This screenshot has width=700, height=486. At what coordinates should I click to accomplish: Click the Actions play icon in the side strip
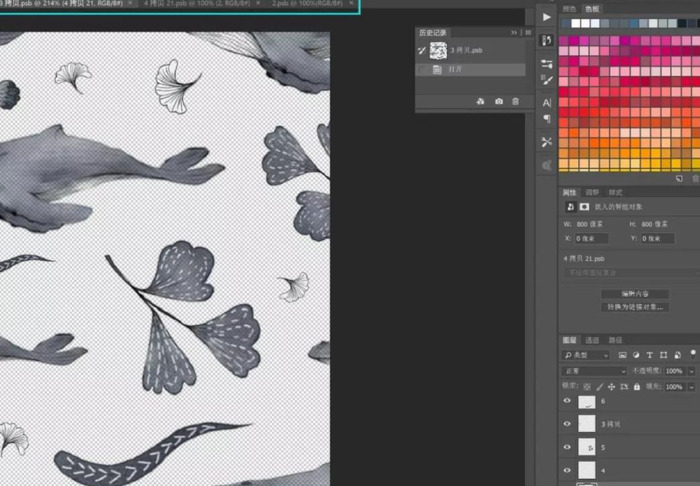[547, 17]
